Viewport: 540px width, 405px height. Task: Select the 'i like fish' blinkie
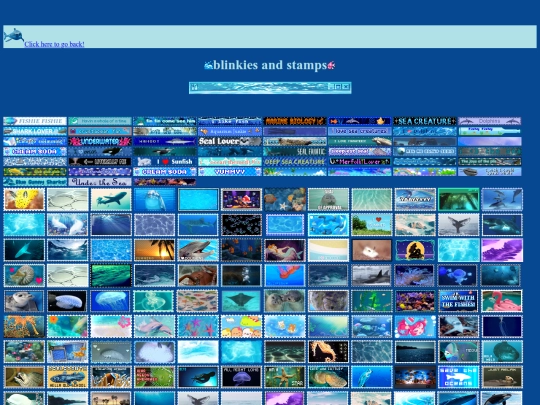230,121
